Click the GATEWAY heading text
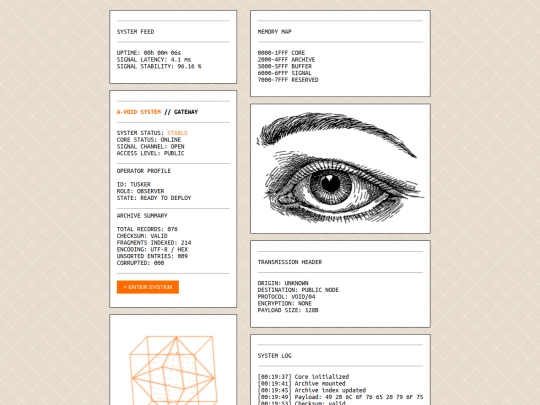This screenshot has width=540, height=405. click(x=186, y=112)
